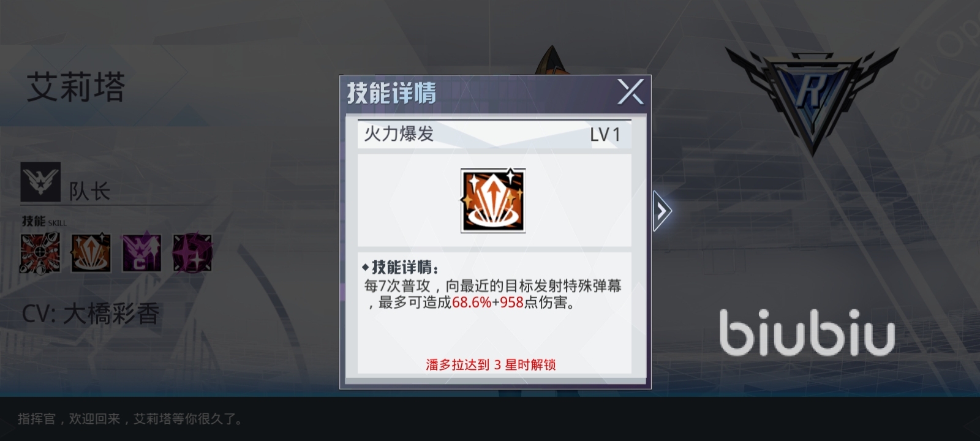This screenshot has width=980, height=441.
Task: Tap the red 潘多拉达到 3 星时解锁 notice
Action: (x=491, y=365)
